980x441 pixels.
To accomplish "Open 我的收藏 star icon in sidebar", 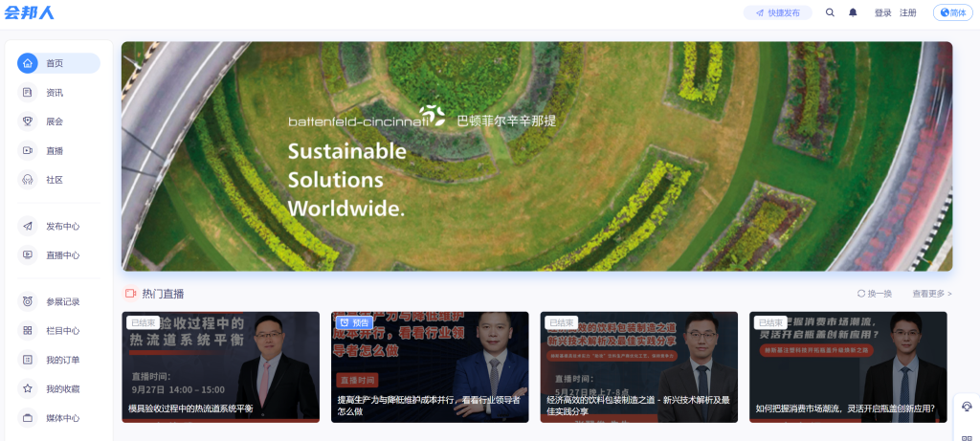I will (x=28, y=389).
